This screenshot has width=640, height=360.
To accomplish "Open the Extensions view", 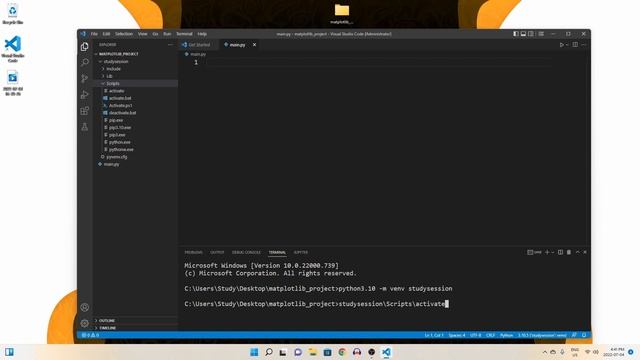I will point(84,111).
